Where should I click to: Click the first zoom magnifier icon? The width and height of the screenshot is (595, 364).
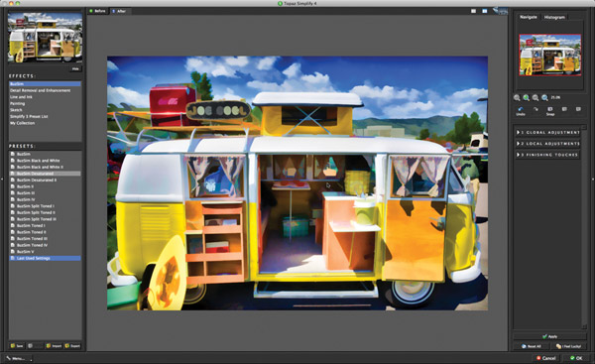tap(517, 98)
